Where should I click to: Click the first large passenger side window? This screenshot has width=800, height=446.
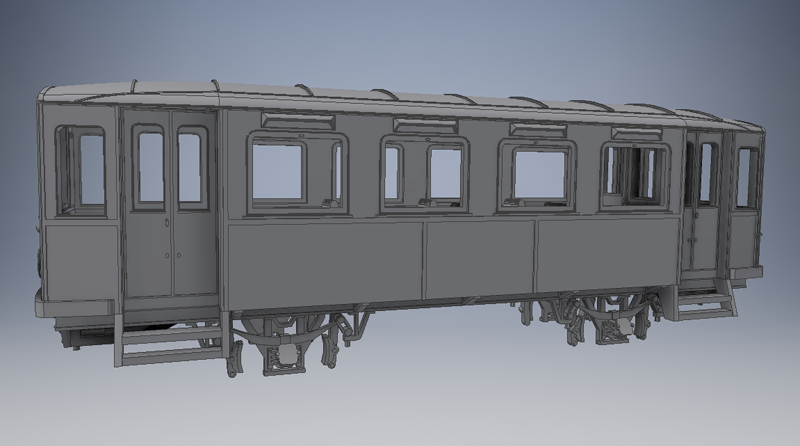[277, 170]
